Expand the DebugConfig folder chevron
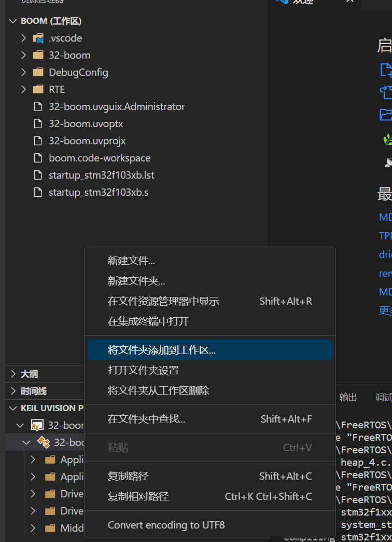 [23, 72]
